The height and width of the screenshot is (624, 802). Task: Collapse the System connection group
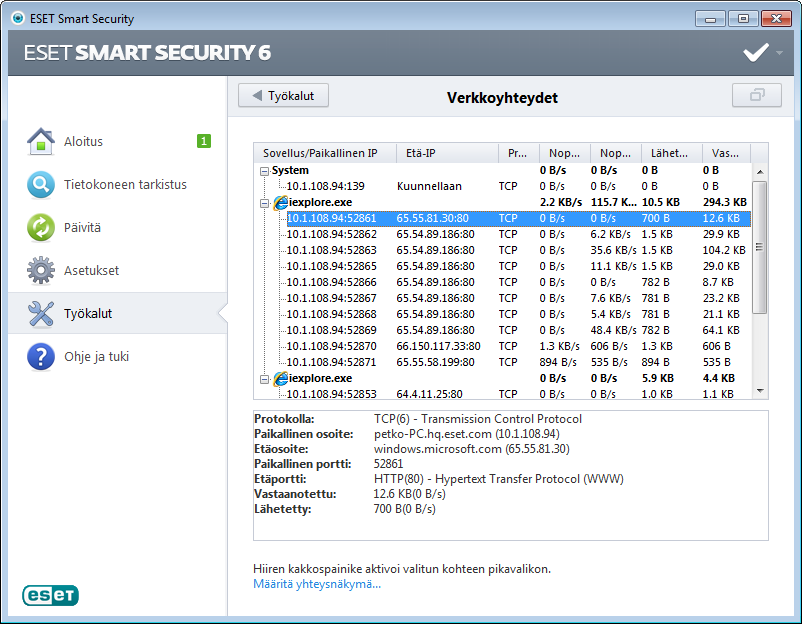(264, 171)
